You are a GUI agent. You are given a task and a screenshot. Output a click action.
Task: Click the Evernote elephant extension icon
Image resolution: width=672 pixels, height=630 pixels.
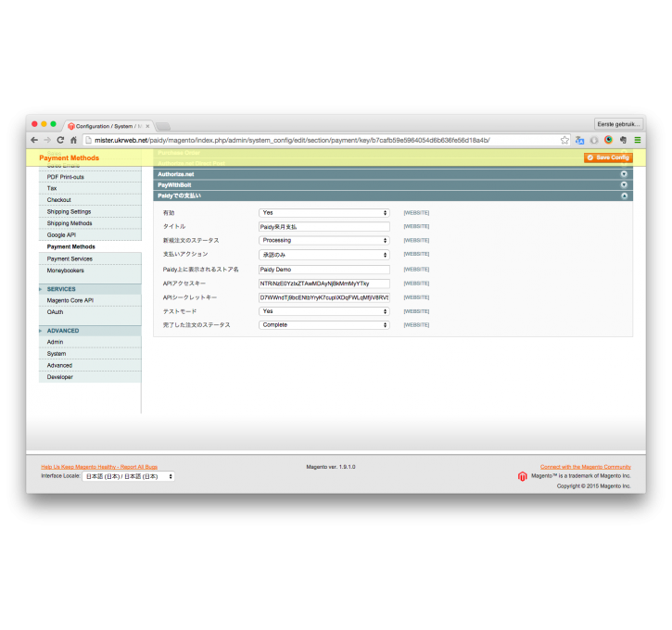point(623,140)
